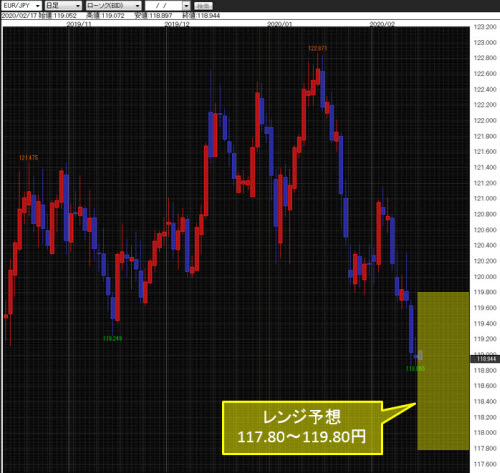The image size is (500, 473).
Task: Click the 119.249 low price label
Action: click(113, 339)
